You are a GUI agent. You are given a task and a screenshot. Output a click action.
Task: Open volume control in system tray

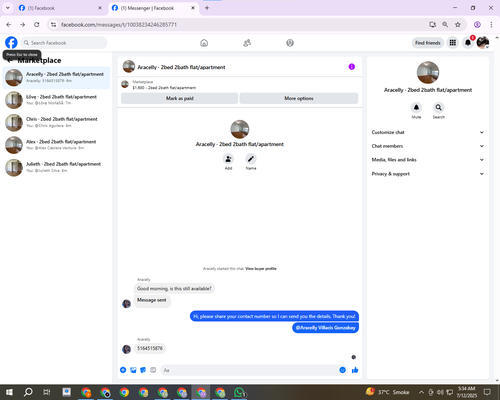tap(440, 392)
